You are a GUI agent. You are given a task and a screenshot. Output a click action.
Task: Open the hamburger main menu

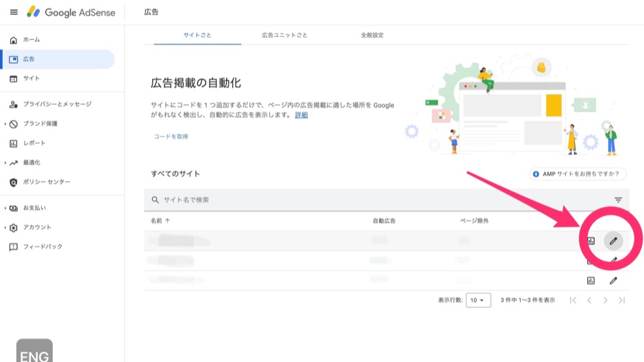[x=14, y=12]
